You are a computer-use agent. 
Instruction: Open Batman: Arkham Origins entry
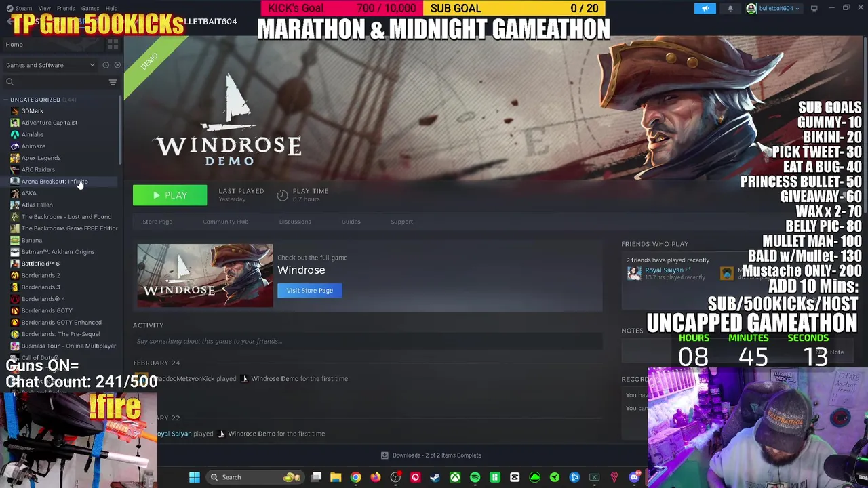click(58, 251)
